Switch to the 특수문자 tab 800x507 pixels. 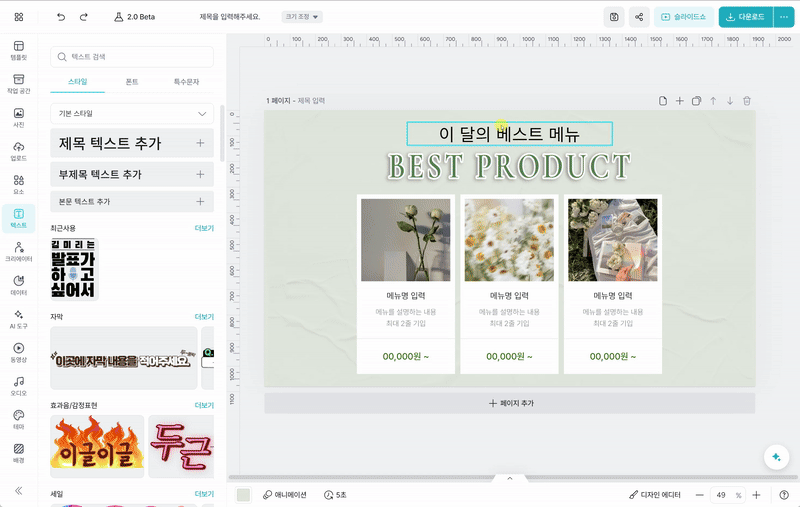(187, 81)
